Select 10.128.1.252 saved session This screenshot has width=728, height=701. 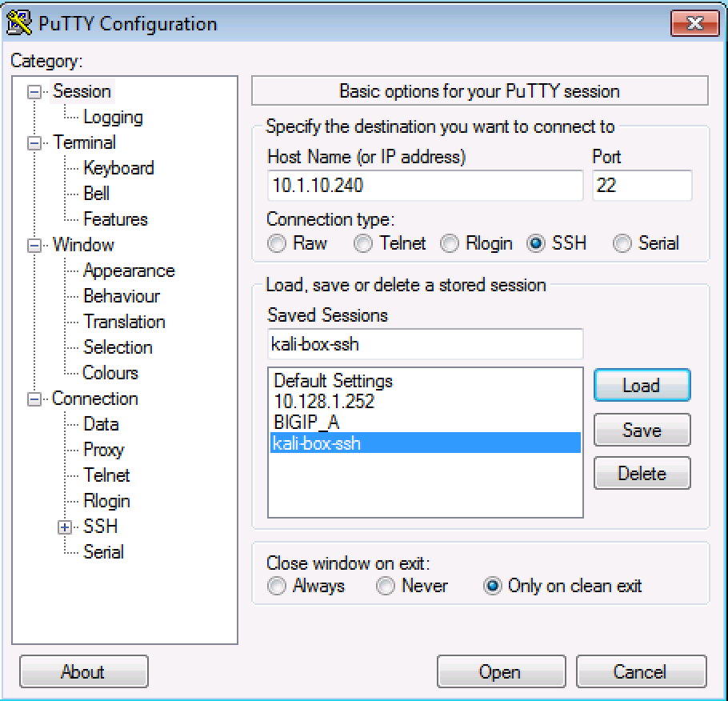(x=426, y=402)
